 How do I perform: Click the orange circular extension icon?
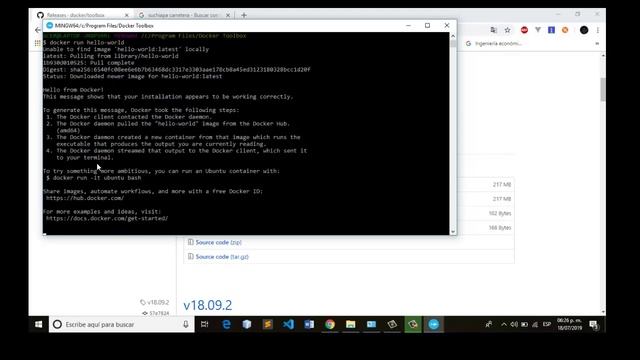[565, 30]
